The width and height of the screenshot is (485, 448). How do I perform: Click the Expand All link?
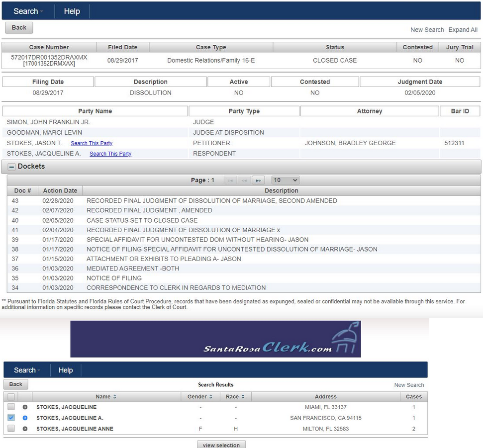pos(463,30)
